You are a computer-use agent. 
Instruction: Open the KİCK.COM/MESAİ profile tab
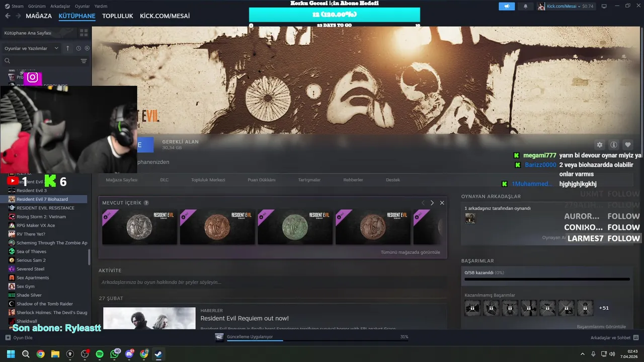point(165,16)
